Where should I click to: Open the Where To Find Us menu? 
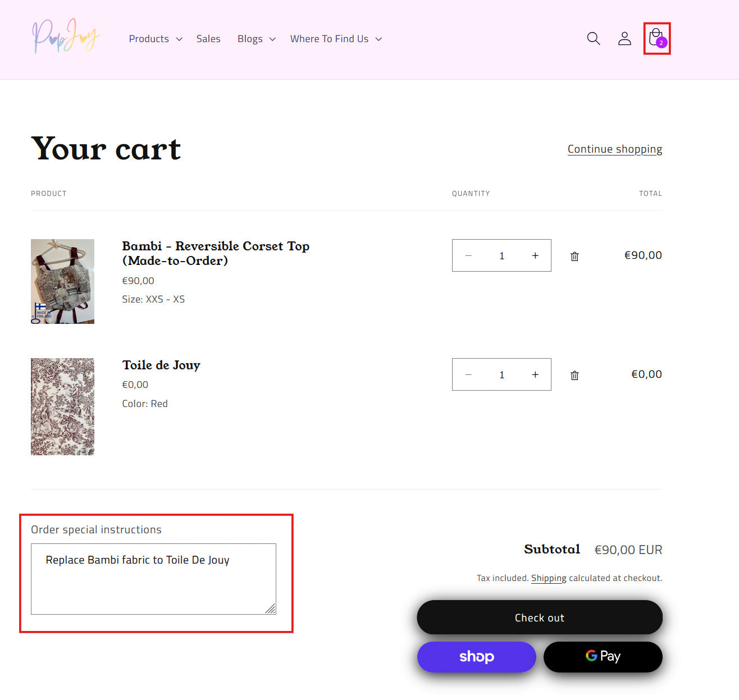(x=336, y=39)
